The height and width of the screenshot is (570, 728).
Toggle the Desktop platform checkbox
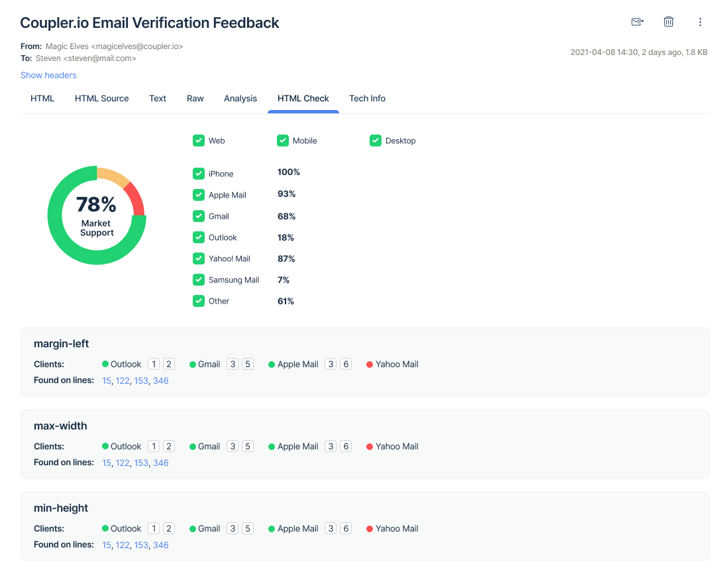pyautogui.click(x=376, y=141)
